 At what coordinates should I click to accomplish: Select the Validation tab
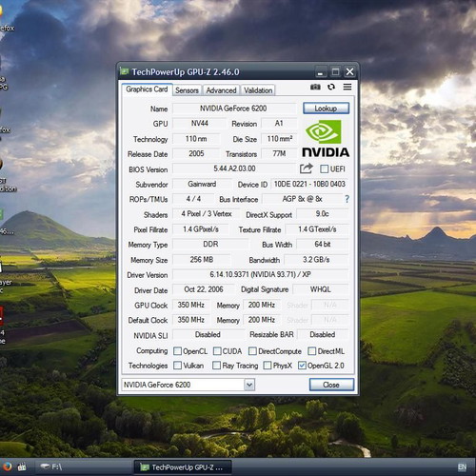coord(258,90)
